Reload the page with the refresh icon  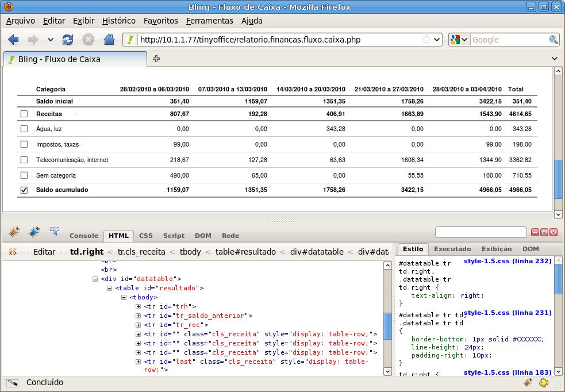(x=68, y=40)
